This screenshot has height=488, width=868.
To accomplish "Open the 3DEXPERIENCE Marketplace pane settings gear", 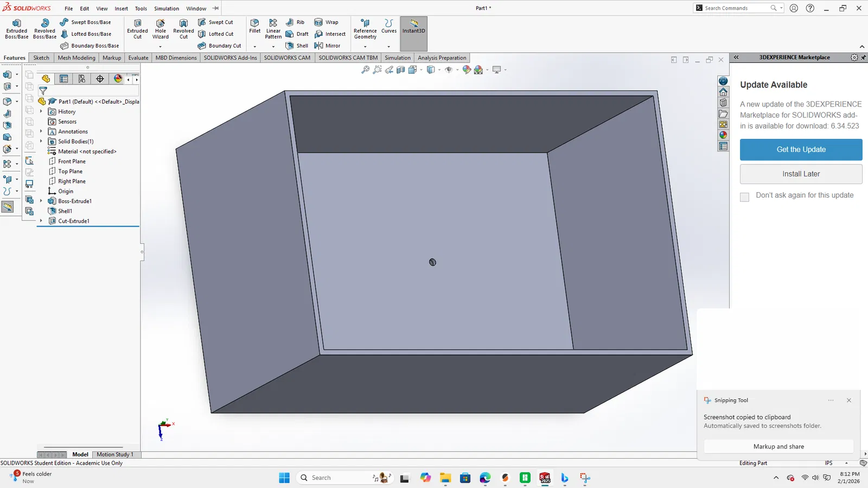I will click(854, 58).
